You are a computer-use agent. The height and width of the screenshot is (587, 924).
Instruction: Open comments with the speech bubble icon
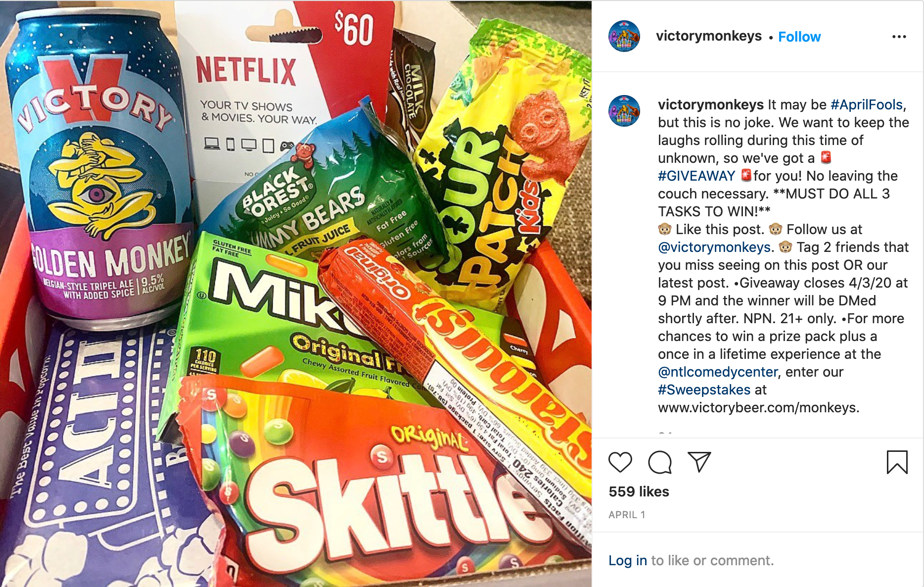(660, 462)
